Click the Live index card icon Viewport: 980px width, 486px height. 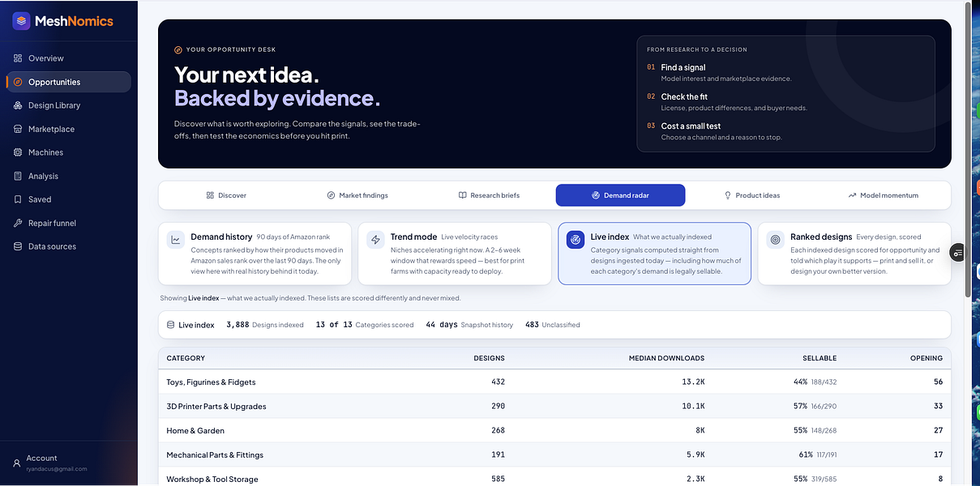point(576,240)
